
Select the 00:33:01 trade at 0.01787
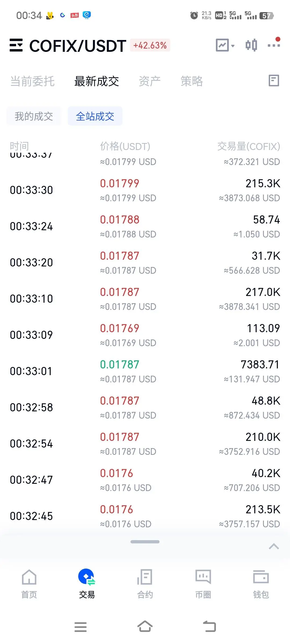click(x=145, y=371)
